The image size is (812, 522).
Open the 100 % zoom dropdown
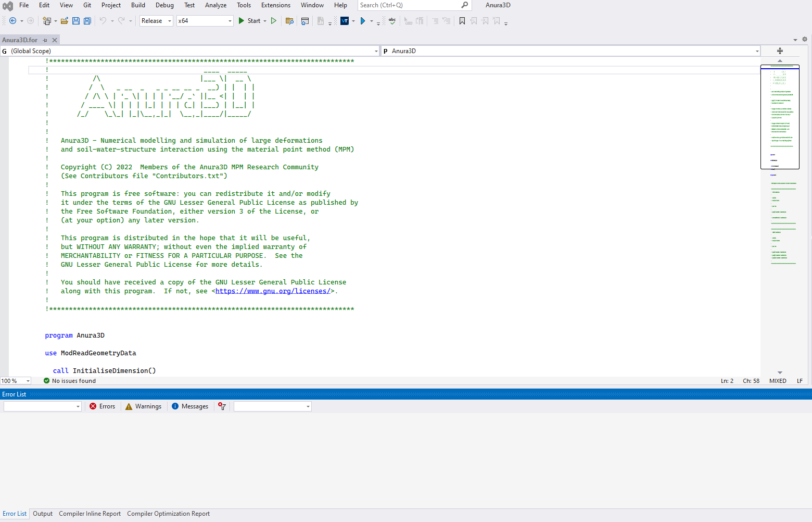coord(16,381)
